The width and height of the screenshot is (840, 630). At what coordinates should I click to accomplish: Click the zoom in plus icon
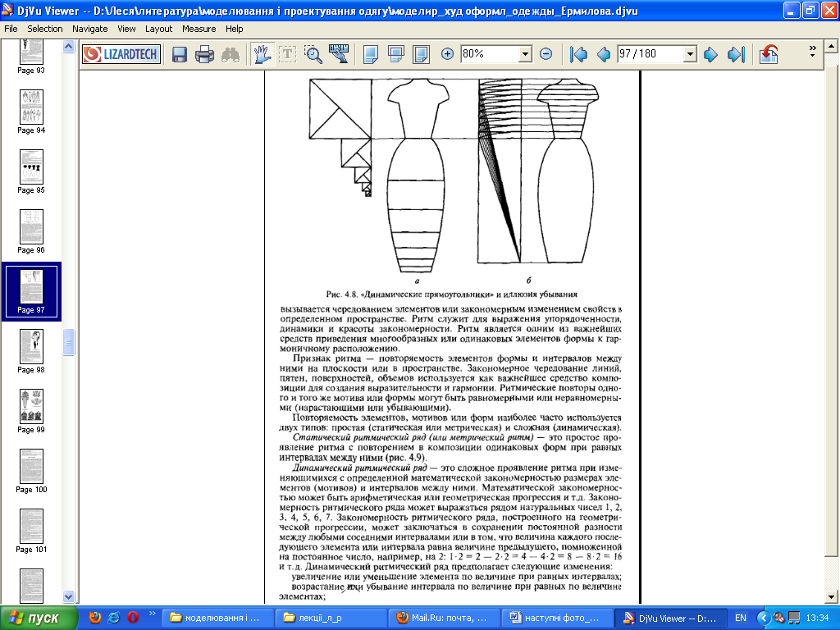447,54
